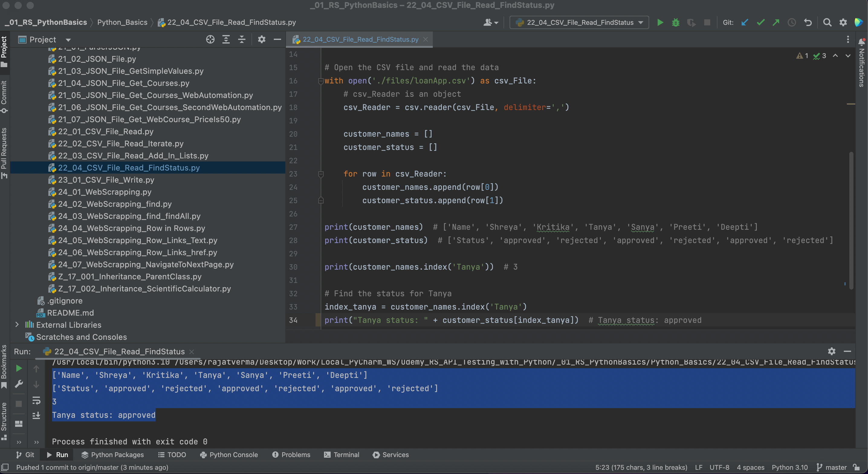Viewport: 868px width, 474px height.
Task: Hide the Project panel
Action: coord(277,39)
